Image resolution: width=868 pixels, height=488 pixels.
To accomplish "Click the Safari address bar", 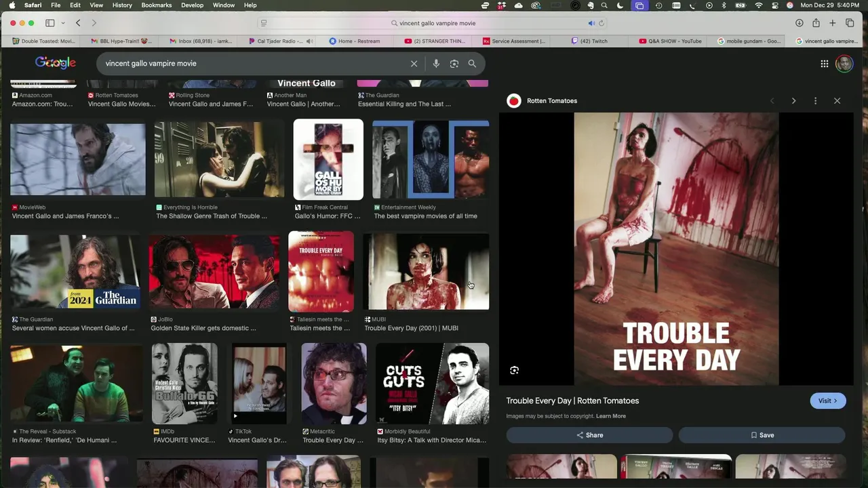I will 434,23.
